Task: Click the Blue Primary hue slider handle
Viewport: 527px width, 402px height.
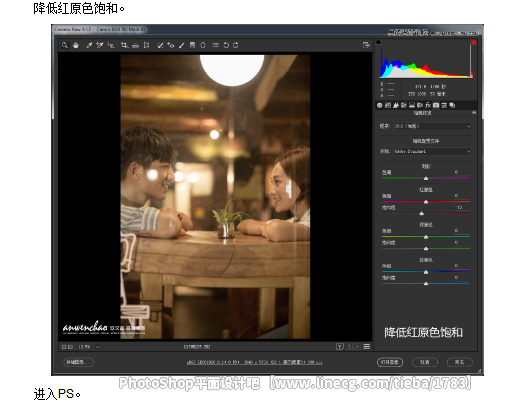Action: (x=426, y=272)
